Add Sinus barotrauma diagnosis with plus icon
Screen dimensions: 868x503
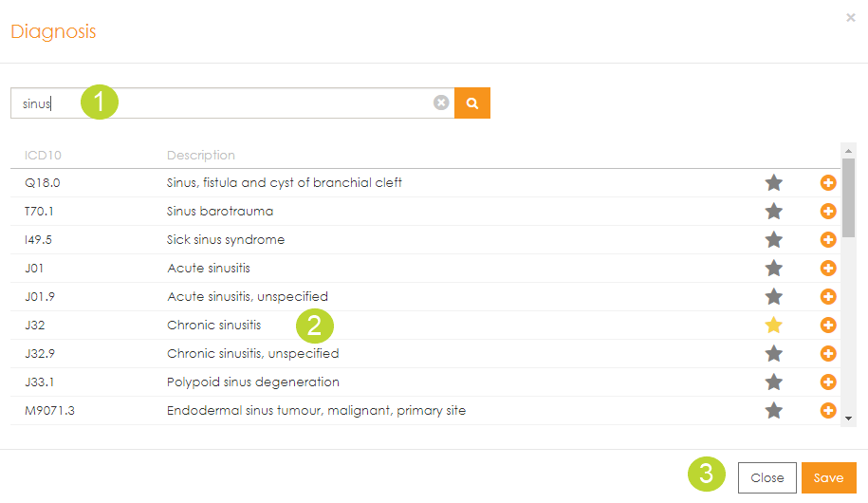(x=827, y=211)
